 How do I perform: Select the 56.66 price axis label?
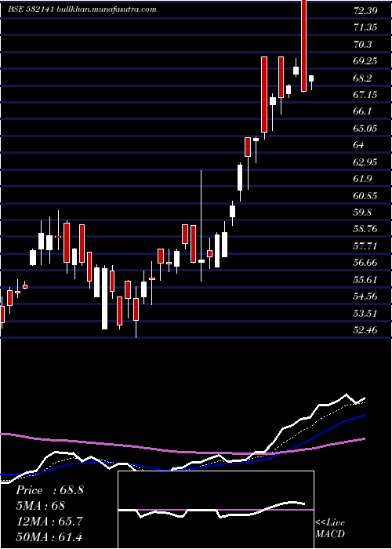(365, 263)
